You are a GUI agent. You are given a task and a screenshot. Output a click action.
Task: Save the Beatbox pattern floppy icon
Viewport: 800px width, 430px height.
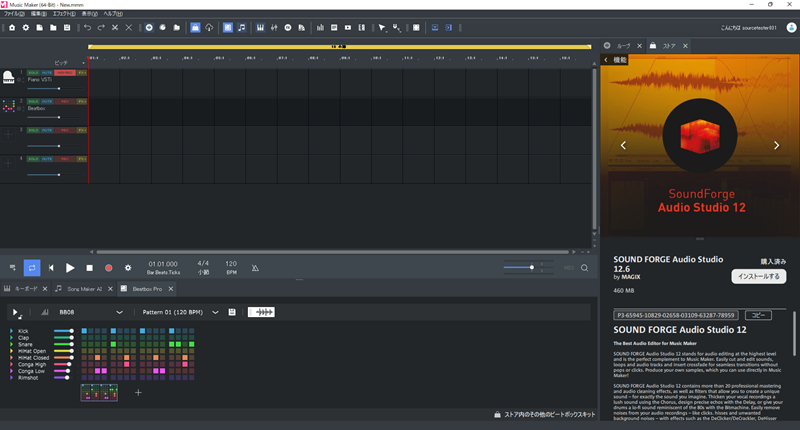coord(232,312)
